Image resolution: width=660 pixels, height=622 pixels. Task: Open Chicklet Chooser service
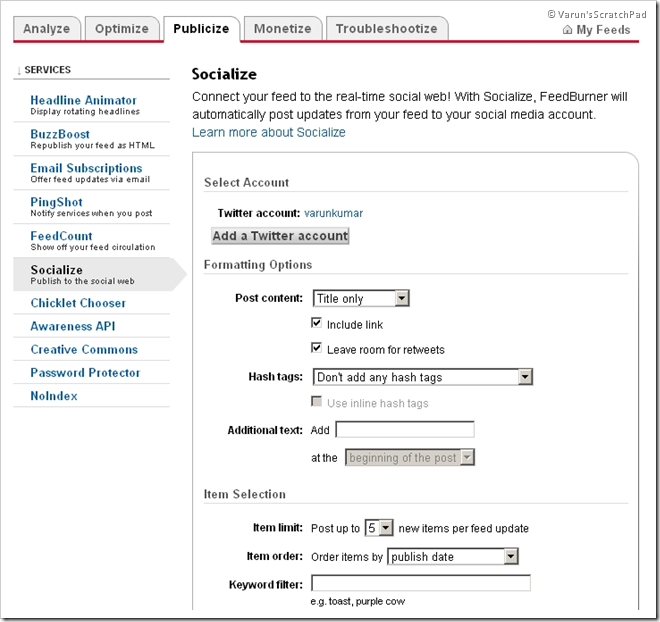pos(78,303)
